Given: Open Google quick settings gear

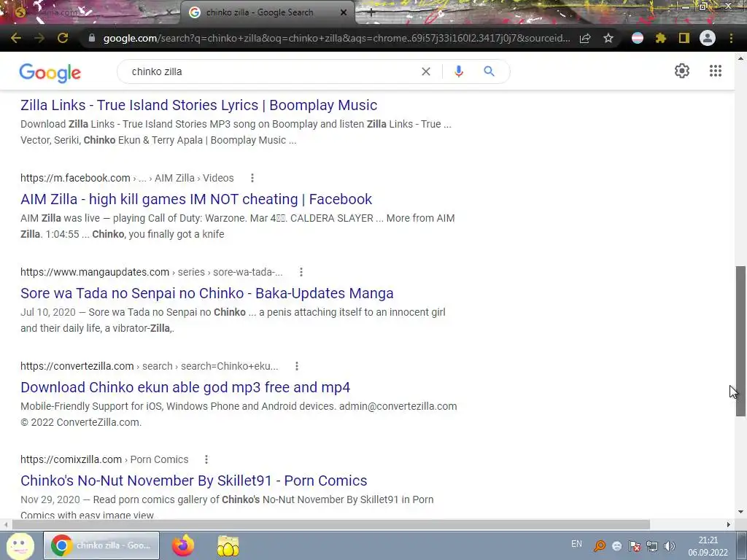Looking at the screenshot, I should [682, 71].
